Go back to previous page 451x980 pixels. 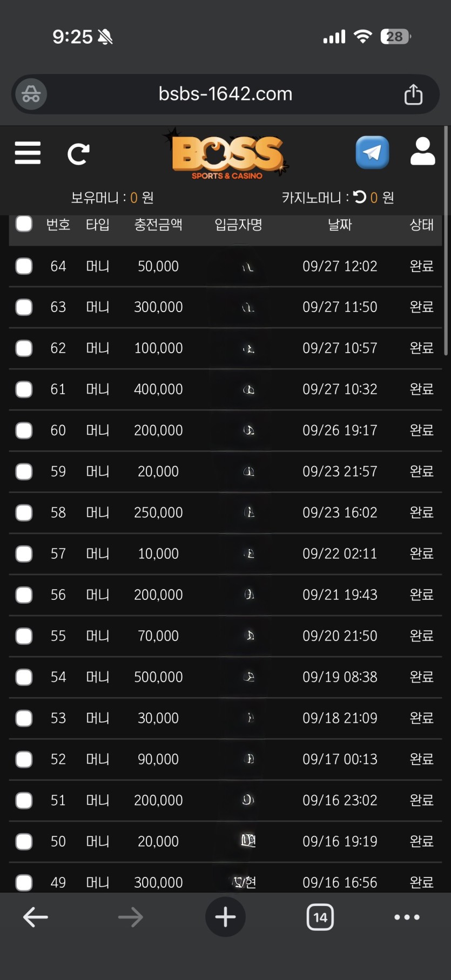[x=36, y=917]
